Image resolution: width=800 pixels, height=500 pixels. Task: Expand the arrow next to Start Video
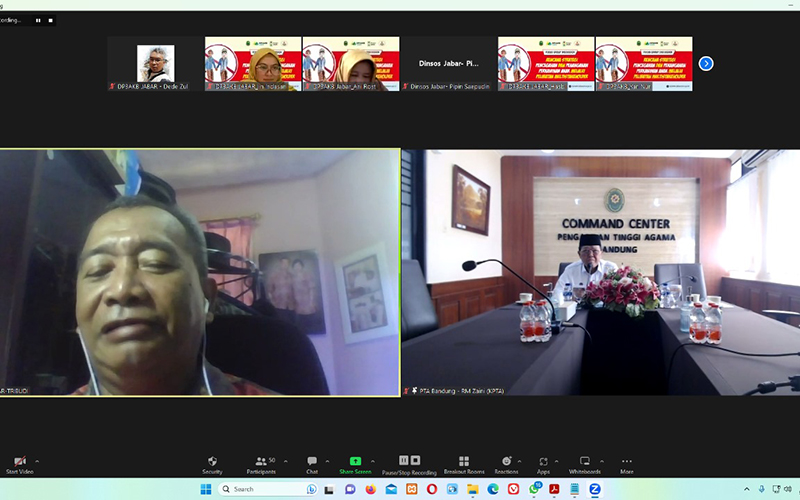point(39,461)
